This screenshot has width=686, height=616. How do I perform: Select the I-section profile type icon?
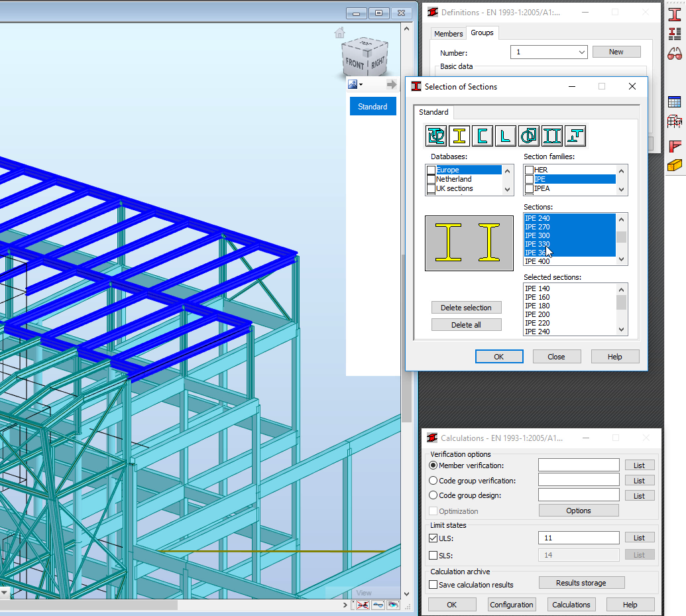click(x=459, y=136)
